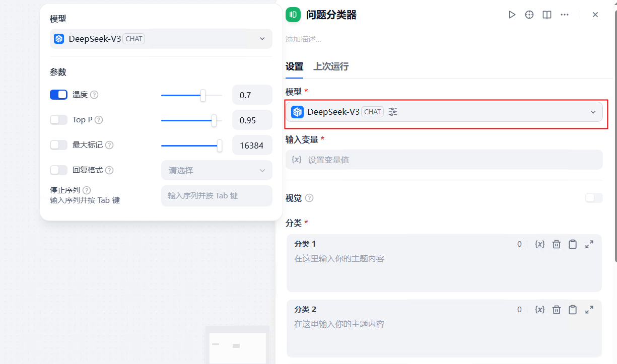Viewport: 617px width, 364px height.
Task: Click the crosshair locate icon in header
Action: (529, 15)
